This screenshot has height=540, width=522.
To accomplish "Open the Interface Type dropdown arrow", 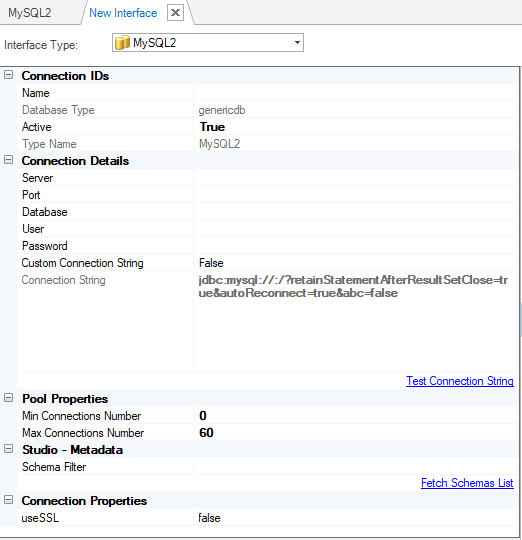I will point(297,43).
